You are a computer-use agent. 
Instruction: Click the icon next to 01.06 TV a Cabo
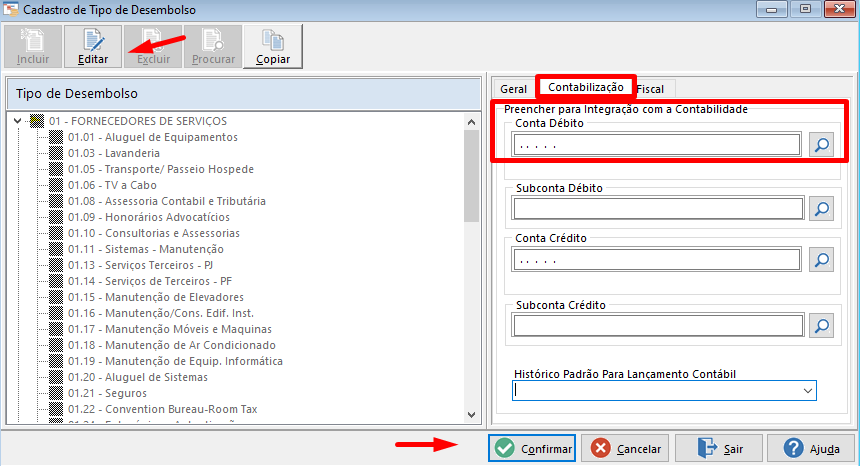click(x=56, y=185)
